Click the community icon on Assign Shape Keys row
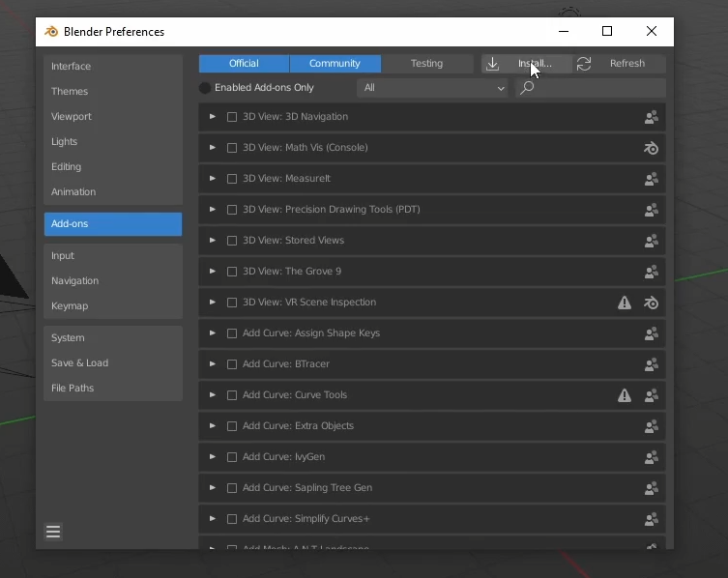The width and height of the screenshot is (728, 578). tap(652, 333)
